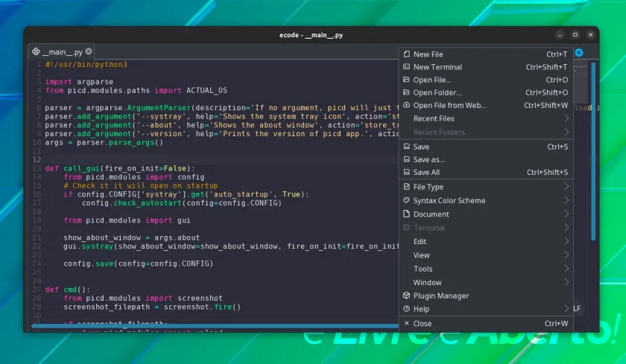This screenshot has height=364, width=626.
Task: Open the Window menu entry
Action: (486, 282)
